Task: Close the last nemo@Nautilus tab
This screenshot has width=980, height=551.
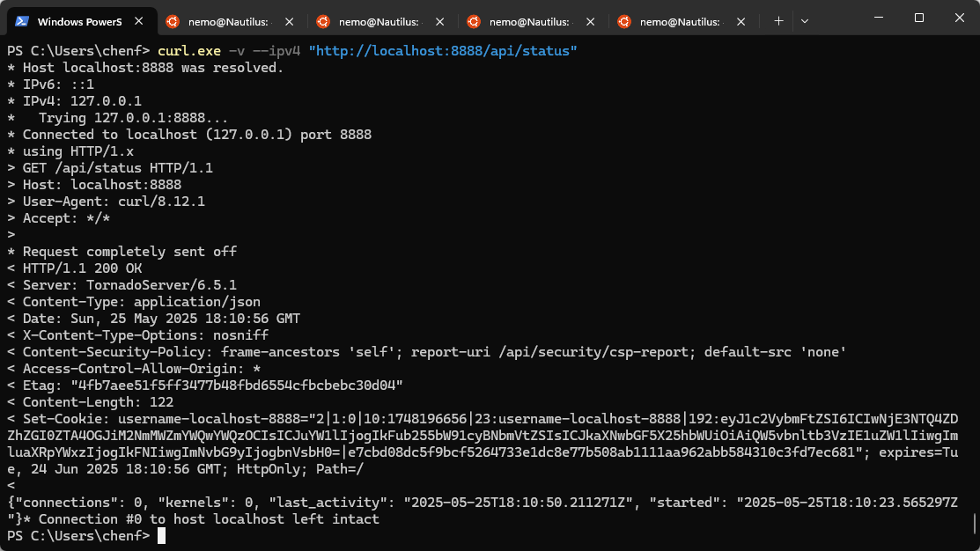Action: pos(741,21)
